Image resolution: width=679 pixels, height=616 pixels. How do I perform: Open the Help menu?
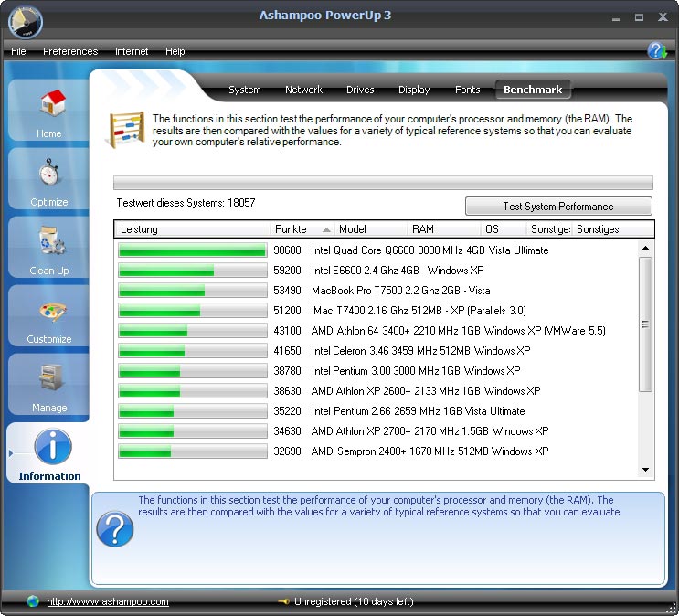tap(175, 51)
